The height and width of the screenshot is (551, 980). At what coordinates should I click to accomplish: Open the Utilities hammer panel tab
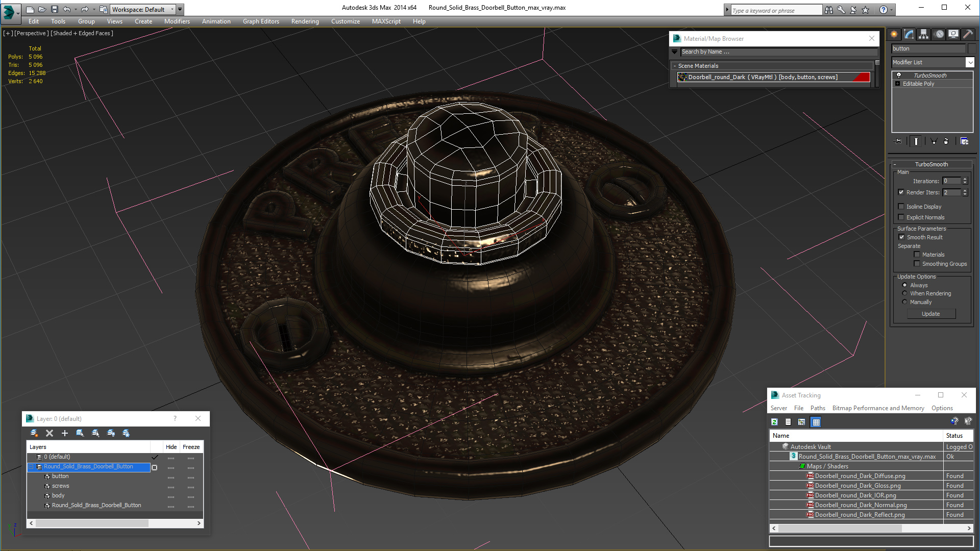click(968, 34)
